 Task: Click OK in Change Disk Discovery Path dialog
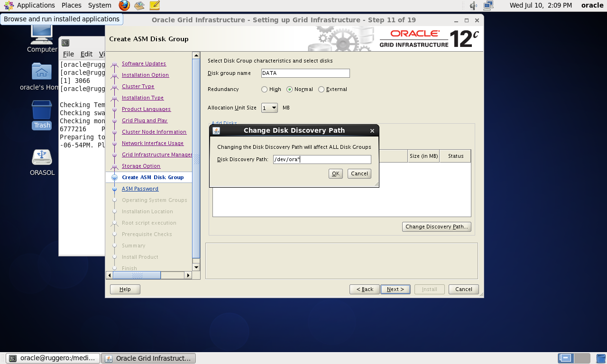(335, 173)
